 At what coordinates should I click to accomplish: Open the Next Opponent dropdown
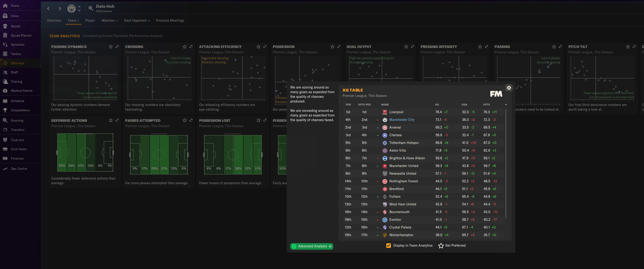pyautogui.click(x=137, y=20)
